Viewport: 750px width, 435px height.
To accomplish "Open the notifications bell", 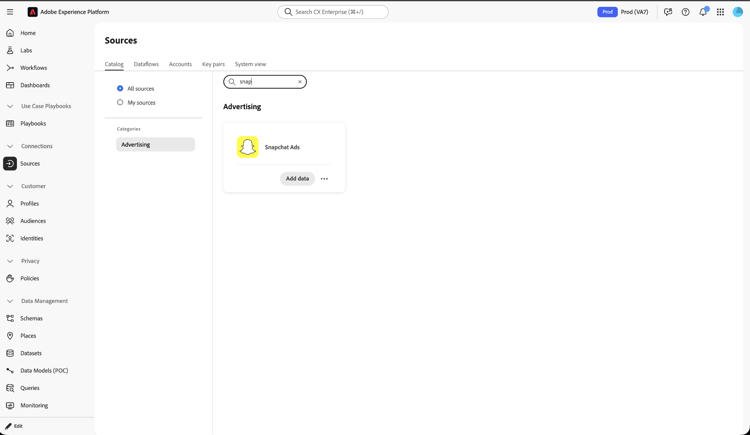I will [703, 12].
